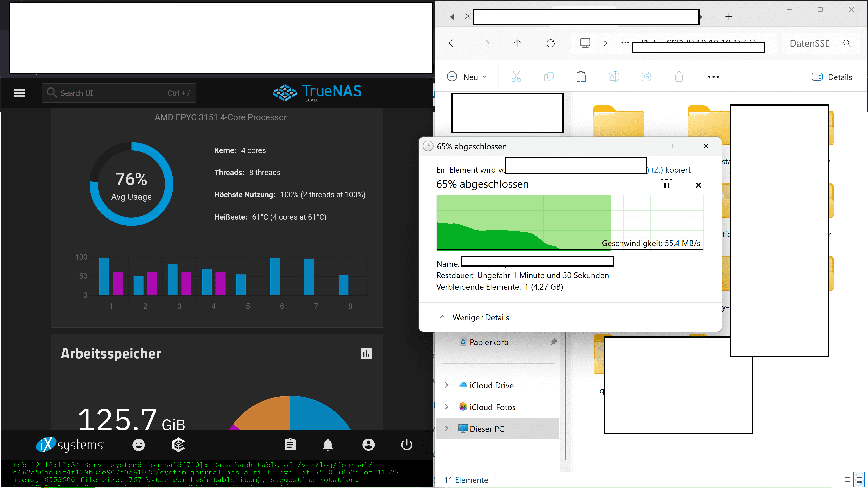Open the jobs clipboard icon
868x488 pixels.
(x=290, y=445)
